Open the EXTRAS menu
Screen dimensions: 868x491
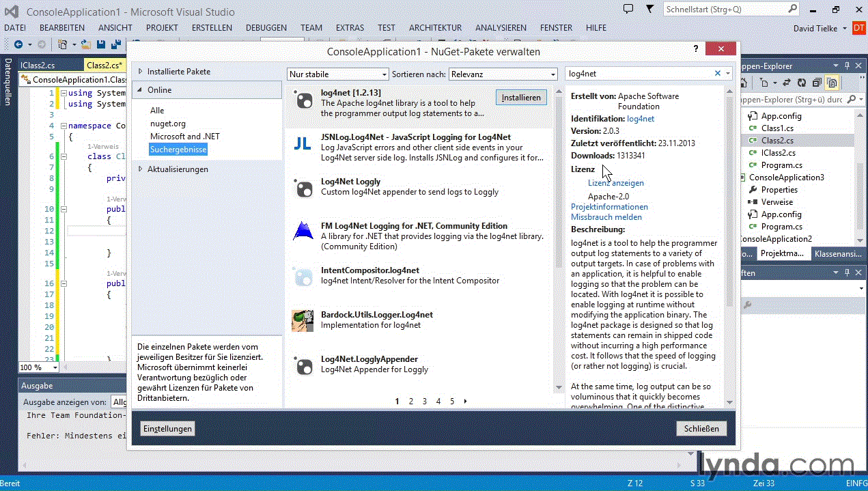(x=350, y=28)
